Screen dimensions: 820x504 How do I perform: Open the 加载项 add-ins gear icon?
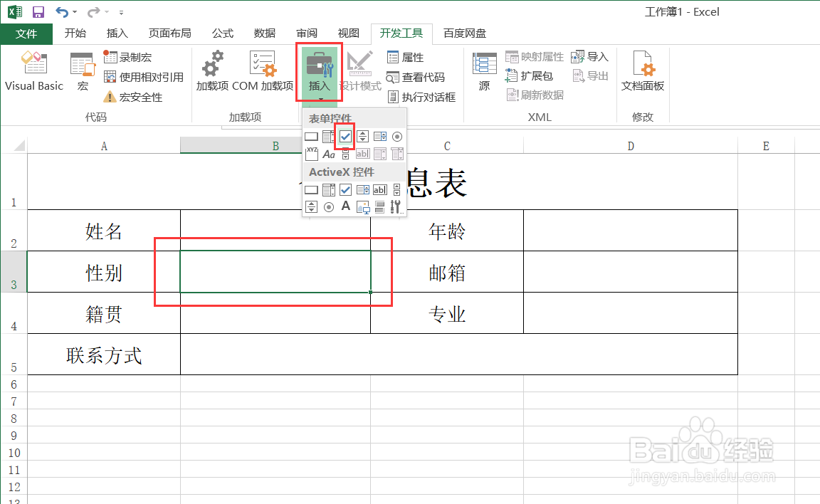pos(212,71)
